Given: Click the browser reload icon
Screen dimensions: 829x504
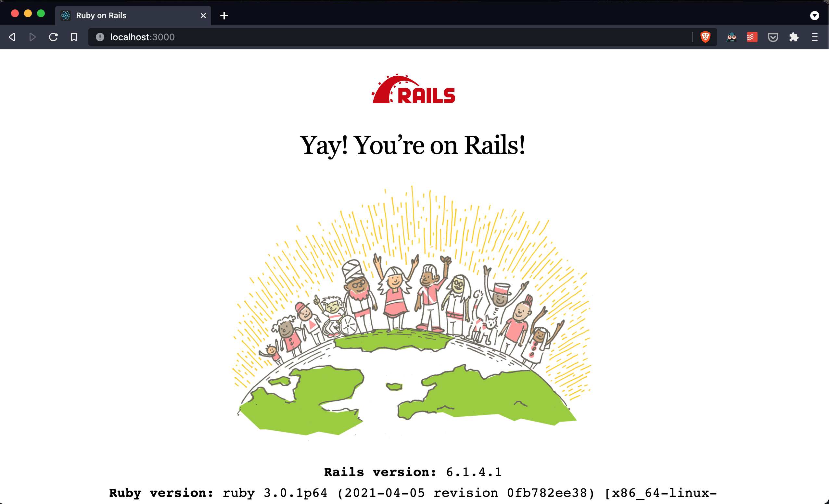Looking at the screenshot, I should [53, 37].
